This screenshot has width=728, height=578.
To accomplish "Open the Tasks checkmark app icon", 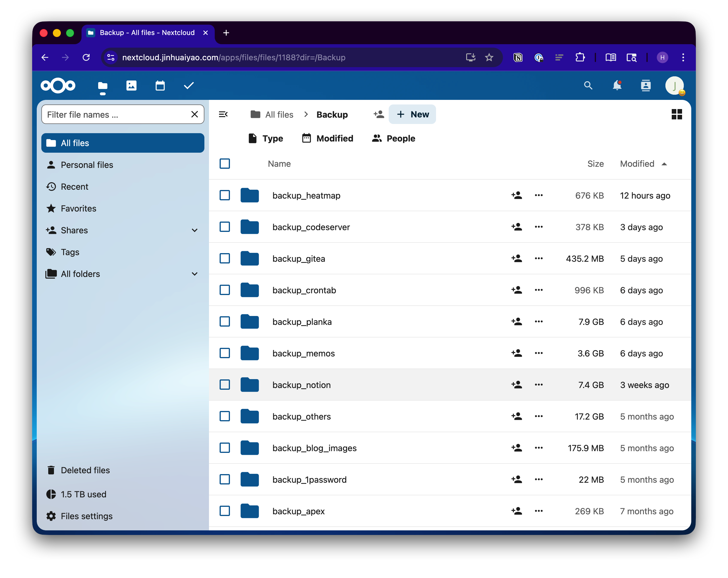I will pos(189,86).
